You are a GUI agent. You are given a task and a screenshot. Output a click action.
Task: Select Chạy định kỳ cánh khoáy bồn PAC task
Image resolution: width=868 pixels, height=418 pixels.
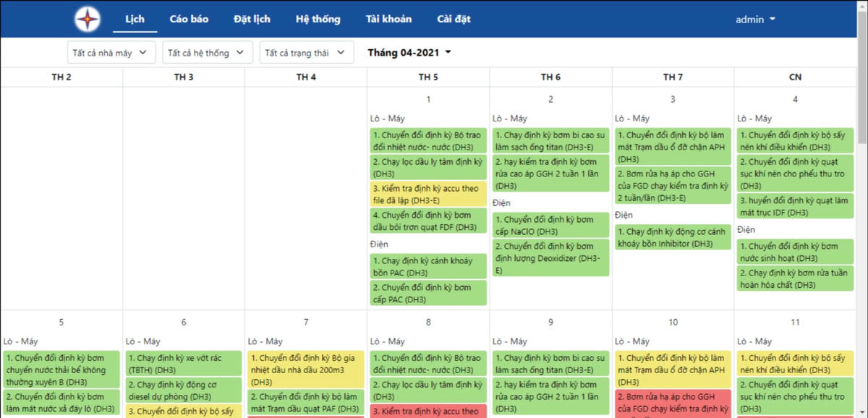click(427, 266)
